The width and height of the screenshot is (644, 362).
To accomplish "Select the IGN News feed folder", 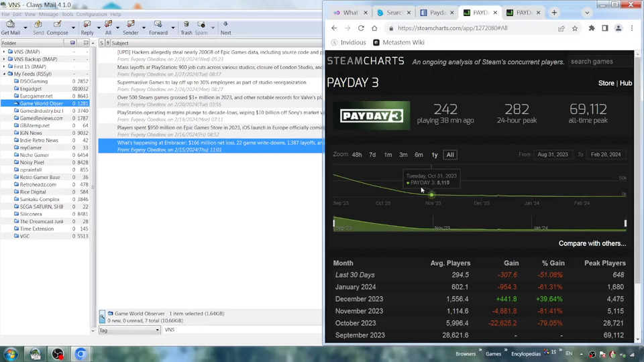I will point(31,133).
